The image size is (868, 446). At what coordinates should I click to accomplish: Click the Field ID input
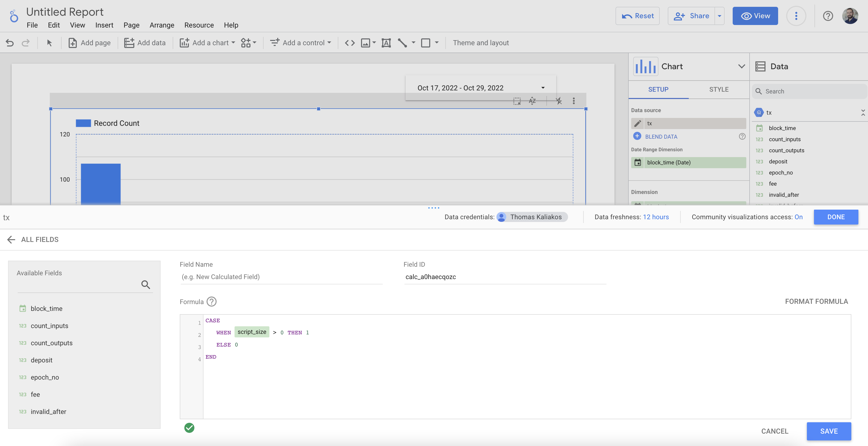coord(505,277)
